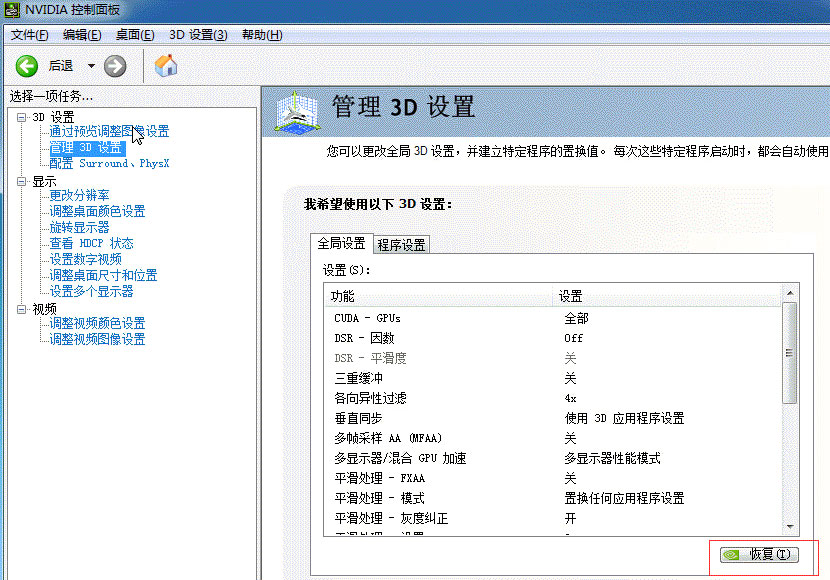Viewport: 830px width, 580px height.
Task: Open the Back history dropdown arrow
Action: (x=91, y=66)
